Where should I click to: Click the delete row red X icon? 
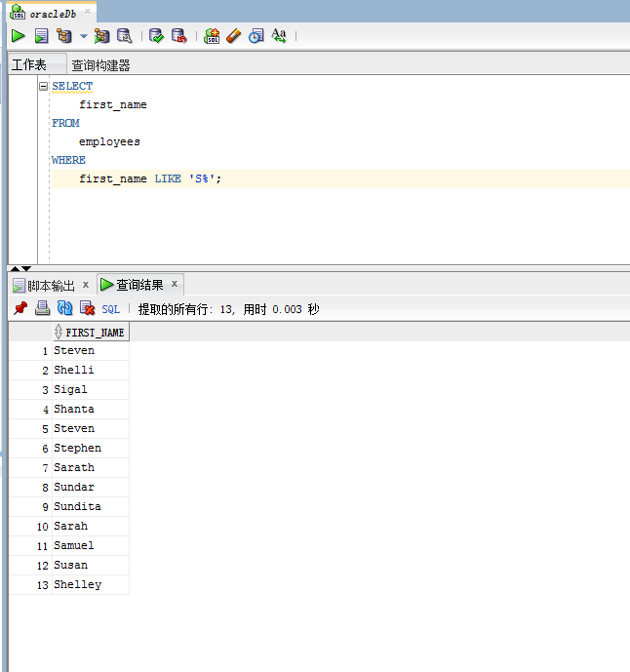(87, 308)
